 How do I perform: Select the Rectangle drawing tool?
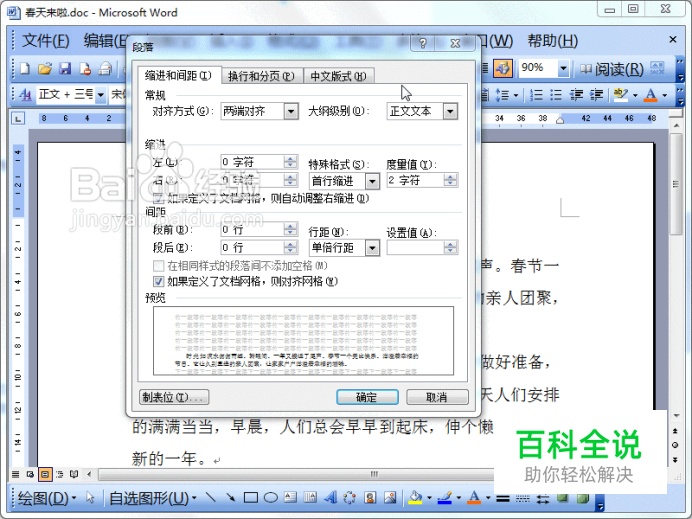pos(251,498)
